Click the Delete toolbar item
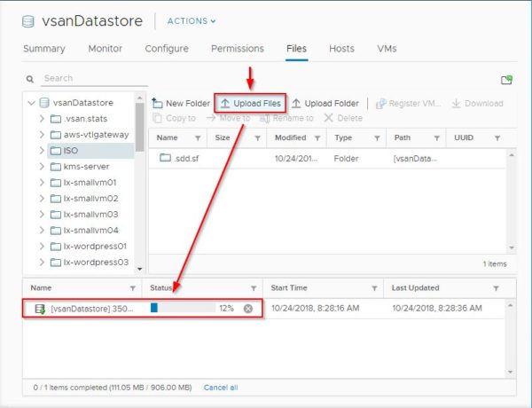The image size is (532, 408). point(343,118)
